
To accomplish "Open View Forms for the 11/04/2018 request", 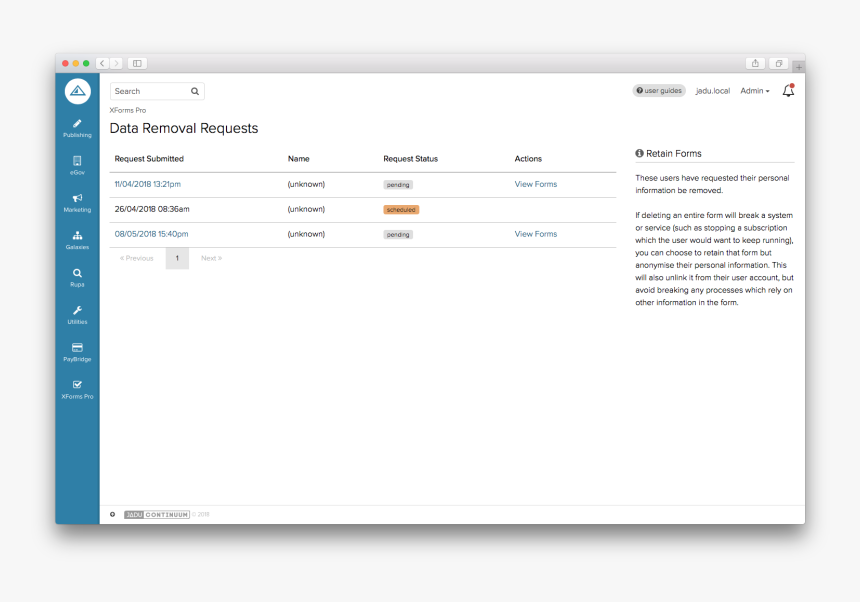I will [535, 184].
